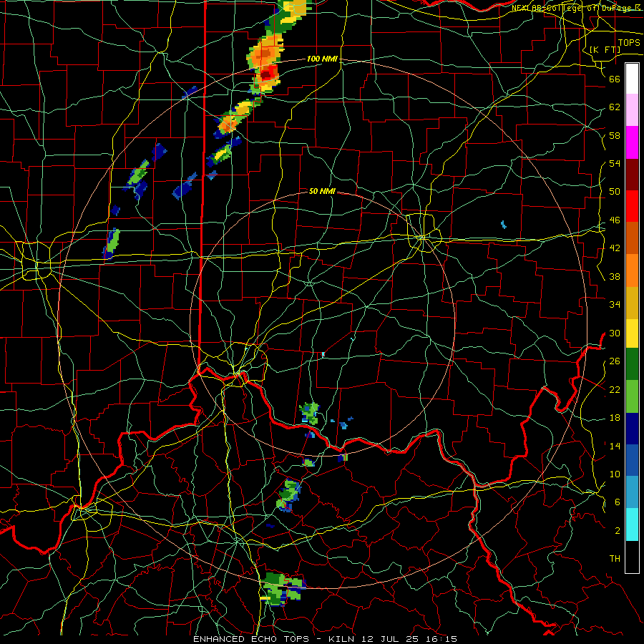Click the red storm core near the 100 NMI label
Image resolution: width=644 pixels, height=644 pixels.
click(x=267, y=73)
